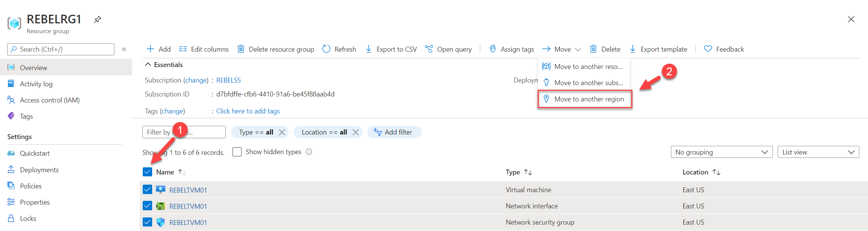
Task: Enable Show hidden types checkbox
Action: pyautogui.click(x=237, y=152)
